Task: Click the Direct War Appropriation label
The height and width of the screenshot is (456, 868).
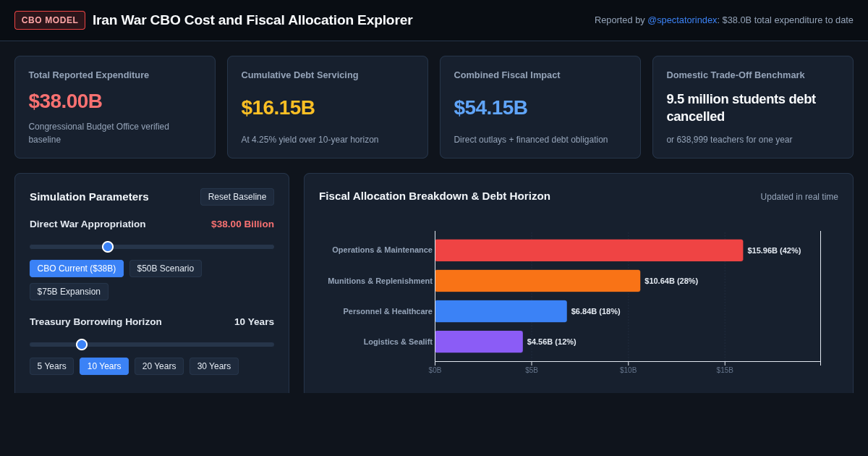Action: pyautogui.click(x=88, y=224)
